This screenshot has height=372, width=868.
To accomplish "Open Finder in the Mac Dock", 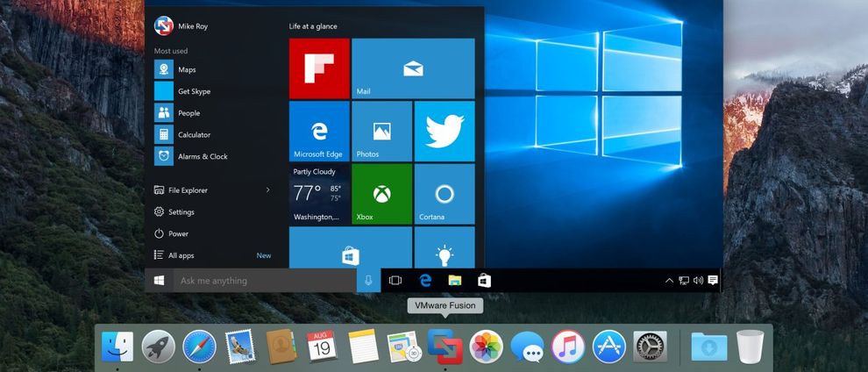I will (117, 347).
